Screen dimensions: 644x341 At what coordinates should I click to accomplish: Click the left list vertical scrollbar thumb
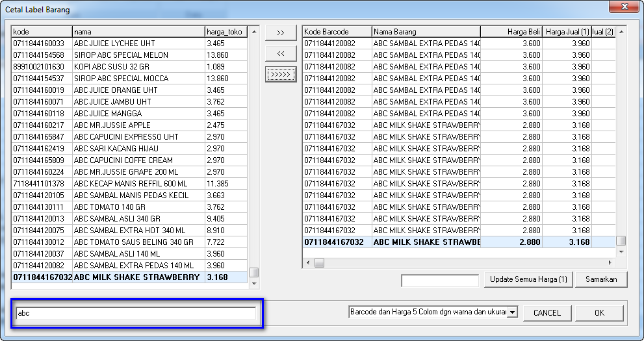[254, 272]
